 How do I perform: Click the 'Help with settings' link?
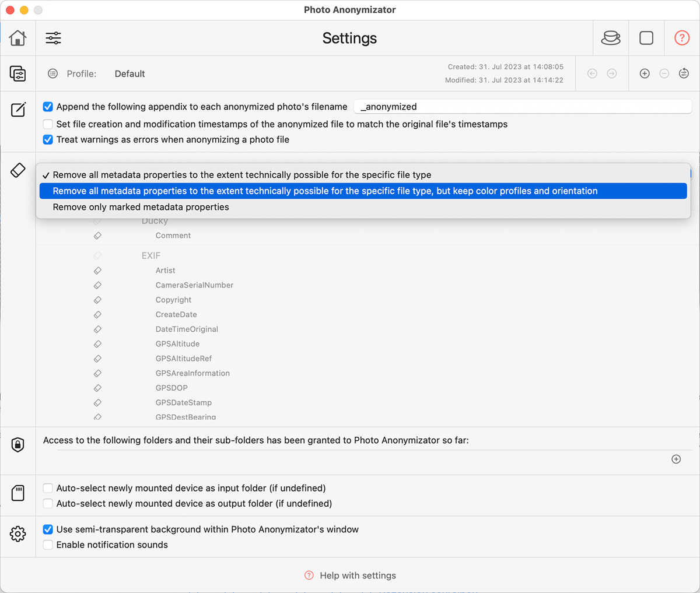pos(357,575)
